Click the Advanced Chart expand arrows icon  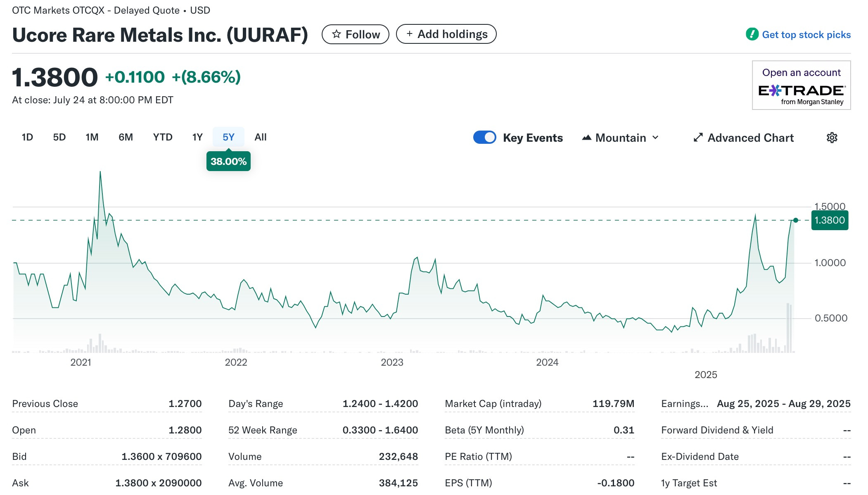click(698, 138)
